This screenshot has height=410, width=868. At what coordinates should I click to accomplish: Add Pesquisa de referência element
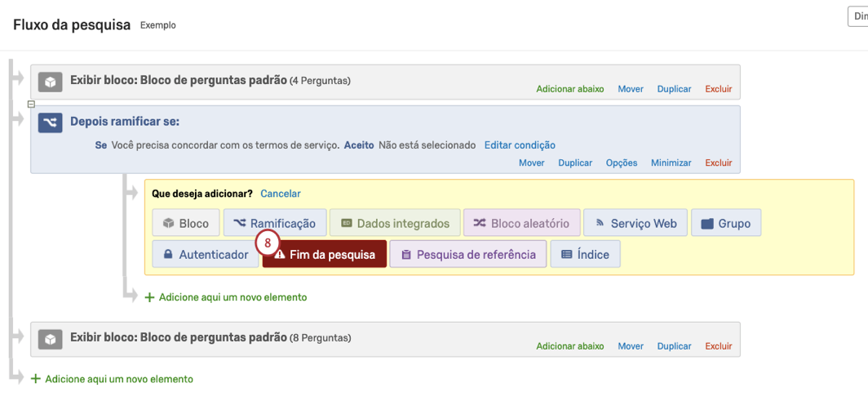coord(468,255)
